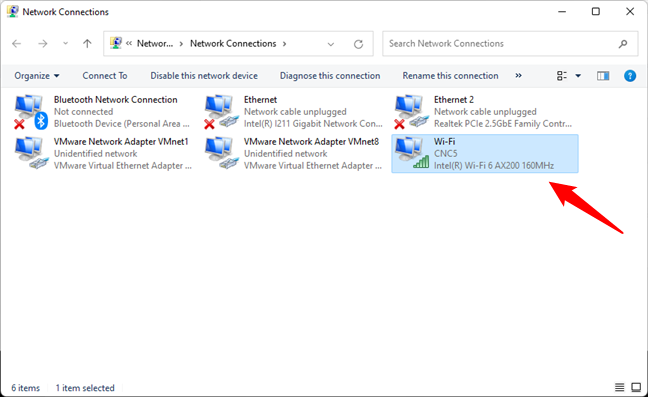Minimize the Network Connections window

(x=562, y=12)
